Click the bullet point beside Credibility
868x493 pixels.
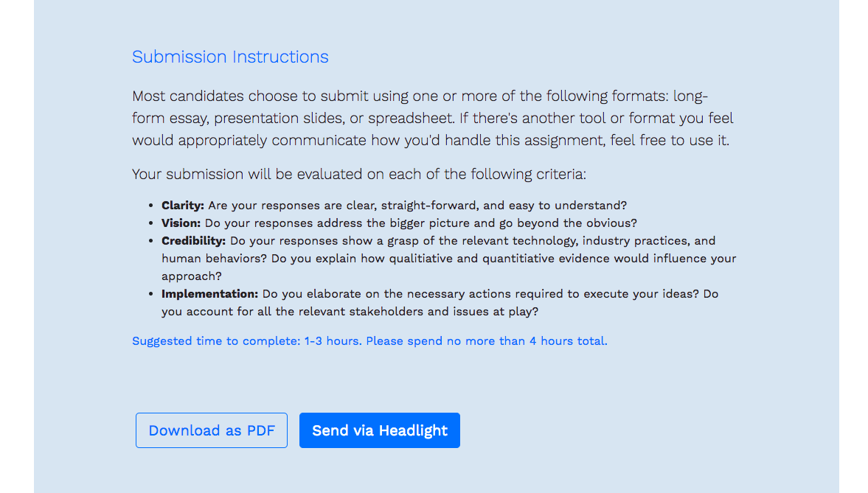point(151,241)
